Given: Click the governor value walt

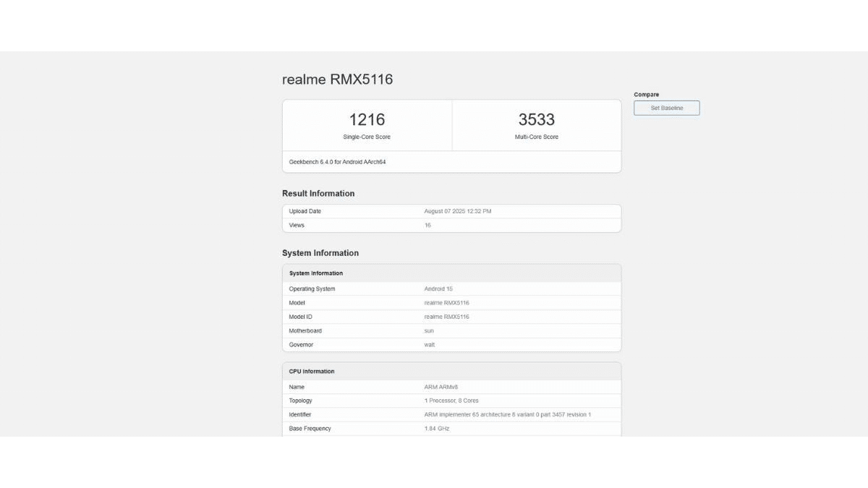Looking at the screenshot, I should [430, 345].
